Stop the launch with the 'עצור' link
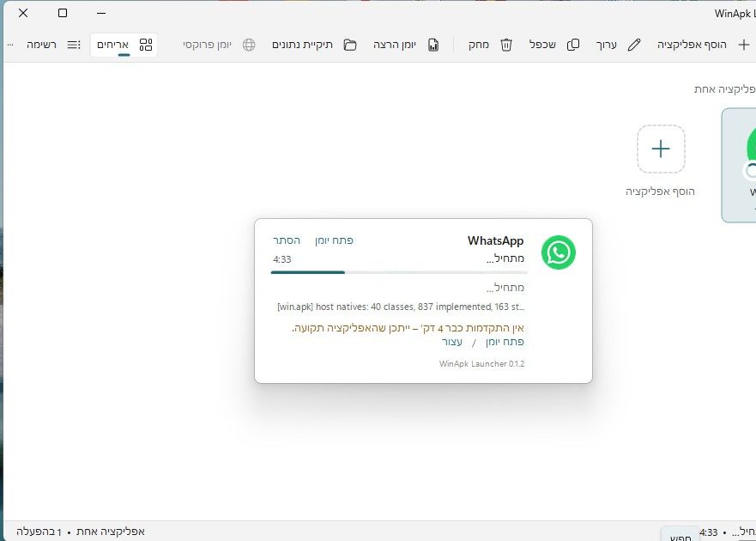Viewport: 756px width, 541px height. point(451,342)
